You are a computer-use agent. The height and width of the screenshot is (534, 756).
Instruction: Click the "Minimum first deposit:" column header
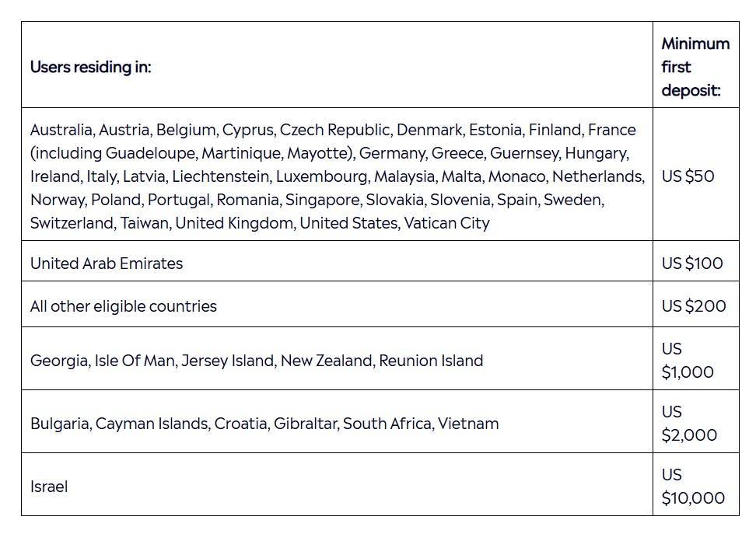point(695,67)
